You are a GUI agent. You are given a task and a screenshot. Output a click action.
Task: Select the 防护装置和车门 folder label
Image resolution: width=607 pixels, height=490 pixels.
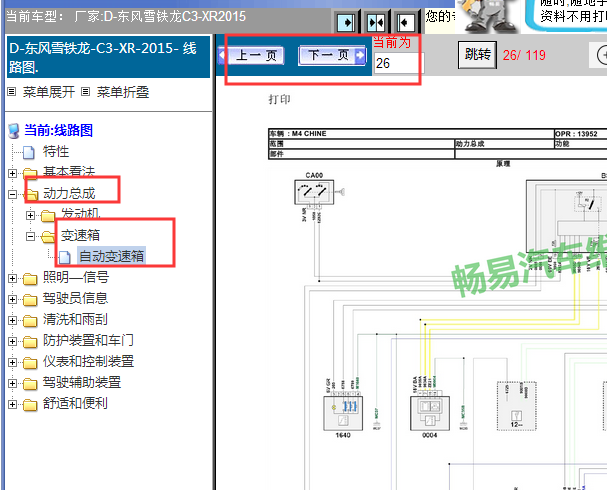tap(88, 340)
